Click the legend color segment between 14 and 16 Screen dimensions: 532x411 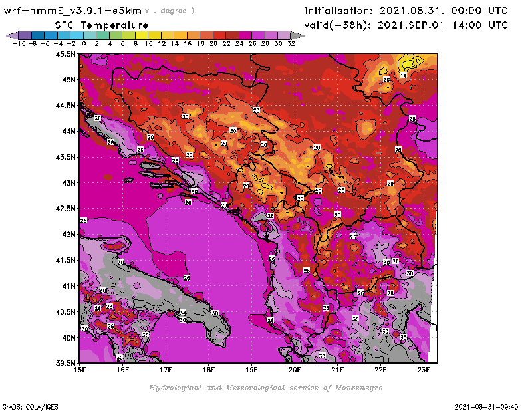(180, 36)
